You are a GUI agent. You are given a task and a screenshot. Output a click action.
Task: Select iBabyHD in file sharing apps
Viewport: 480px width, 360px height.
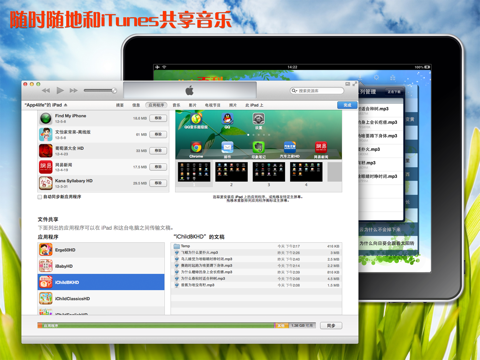pyautogui.click(x=101, y=266)
